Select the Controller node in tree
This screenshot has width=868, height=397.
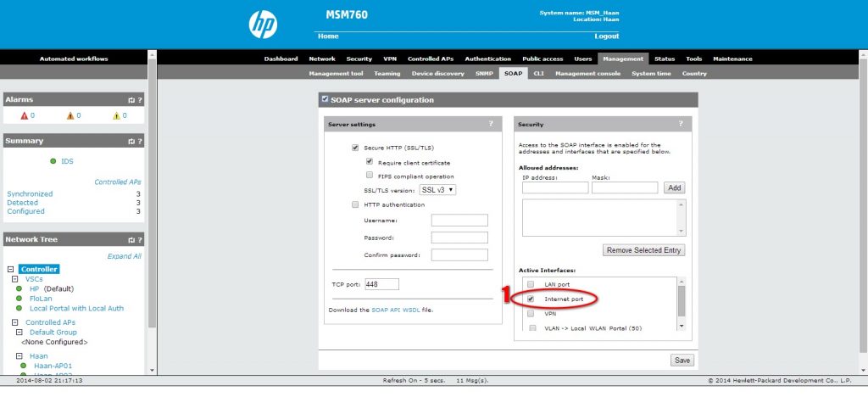(39, 269)
